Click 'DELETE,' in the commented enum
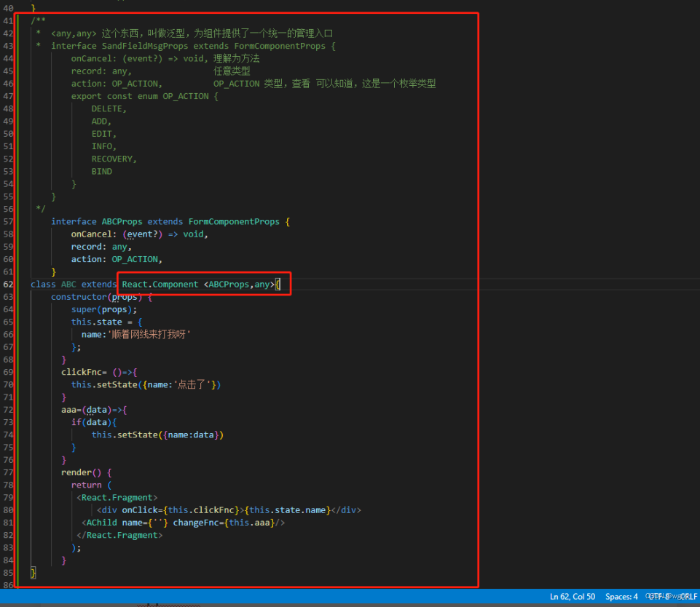Viewport: 700px width, 607px height. point(109,109)
